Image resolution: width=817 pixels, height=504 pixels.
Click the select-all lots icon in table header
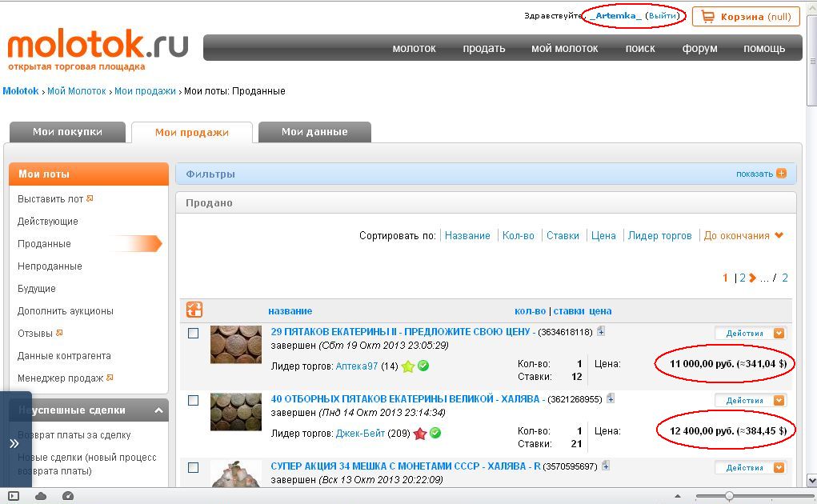(x=194, y=310)
